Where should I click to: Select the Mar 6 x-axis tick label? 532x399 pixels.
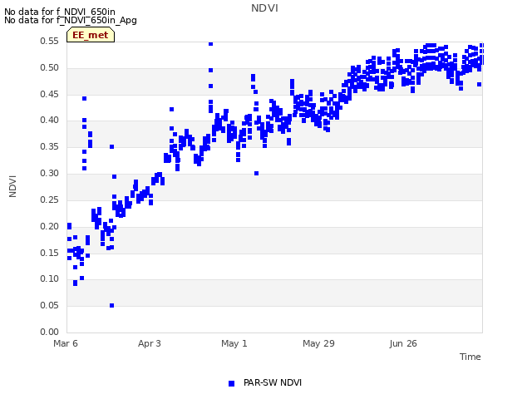[66, 343]
